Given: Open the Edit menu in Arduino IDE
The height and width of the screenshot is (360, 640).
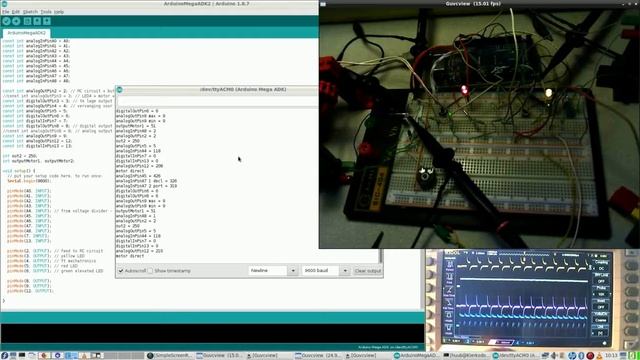Looking at the screenshot, I should [16, 12].
